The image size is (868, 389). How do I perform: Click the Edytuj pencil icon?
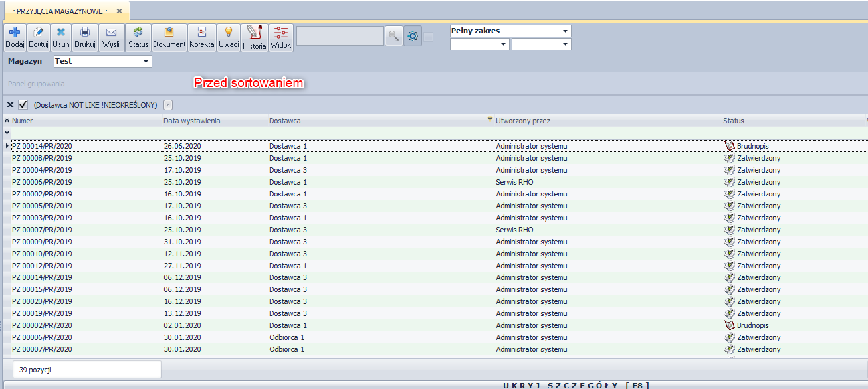[39, 32]
